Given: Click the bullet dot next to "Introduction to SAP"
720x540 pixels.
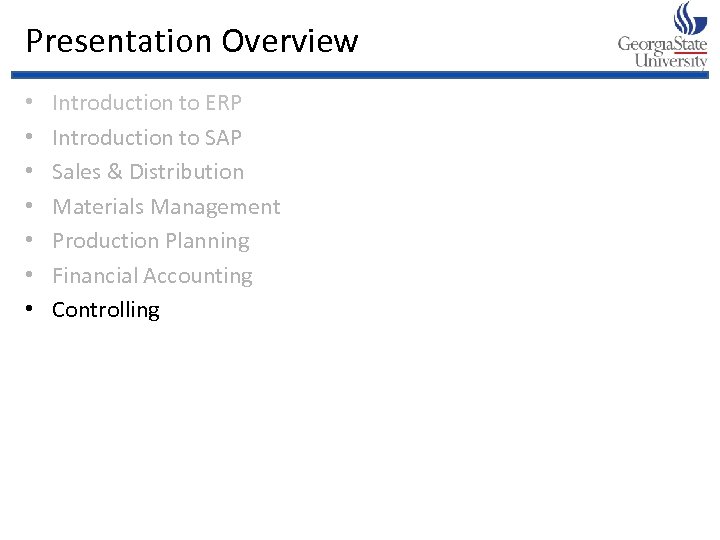Looking at the screenshot, I should point(31,138).
